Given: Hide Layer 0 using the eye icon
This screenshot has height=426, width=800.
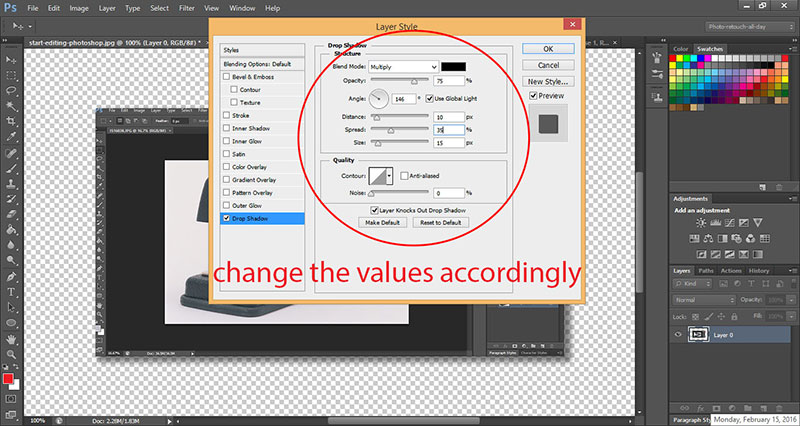Looking at the screenshot, I should pyautogui.click(x=680, y=334).
